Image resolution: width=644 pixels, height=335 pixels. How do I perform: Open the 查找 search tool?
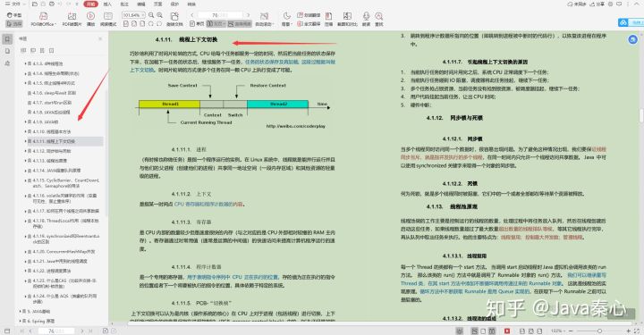(x=379, y=19)
